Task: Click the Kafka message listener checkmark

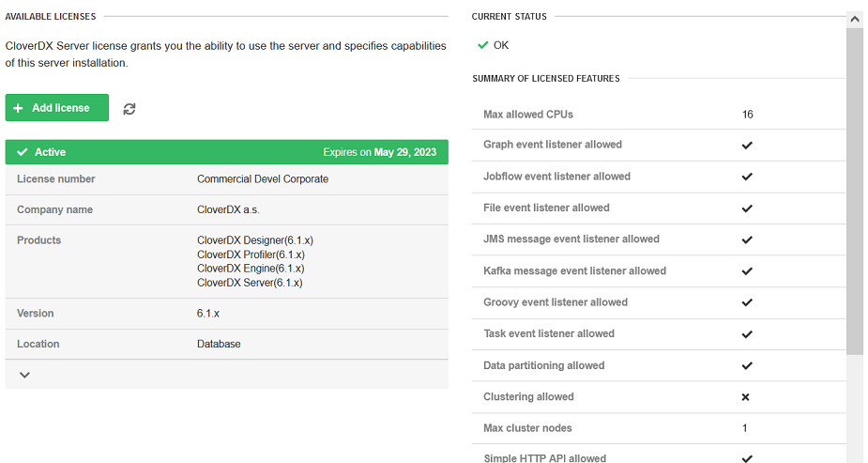Action: (747, 271)
